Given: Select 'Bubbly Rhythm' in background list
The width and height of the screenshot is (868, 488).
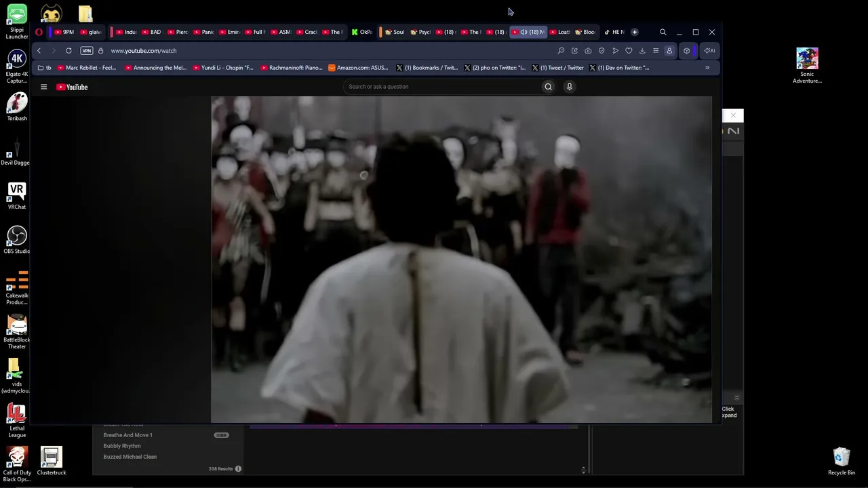Looking at the screenshot, I should tap(122, 446).
